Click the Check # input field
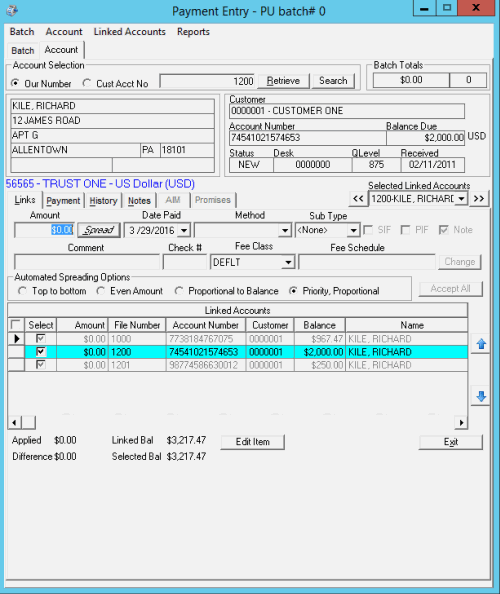500x594 pixels. (184, 262)
